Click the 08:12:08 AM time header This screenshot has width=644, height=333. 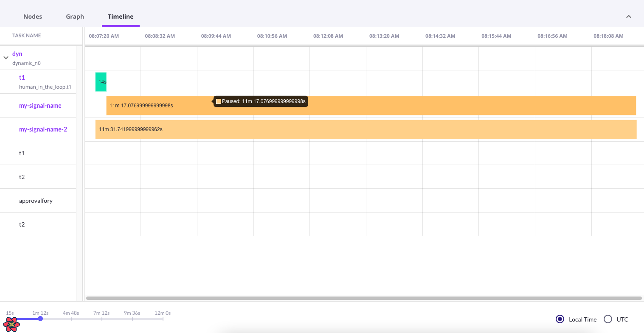(328, 36)
